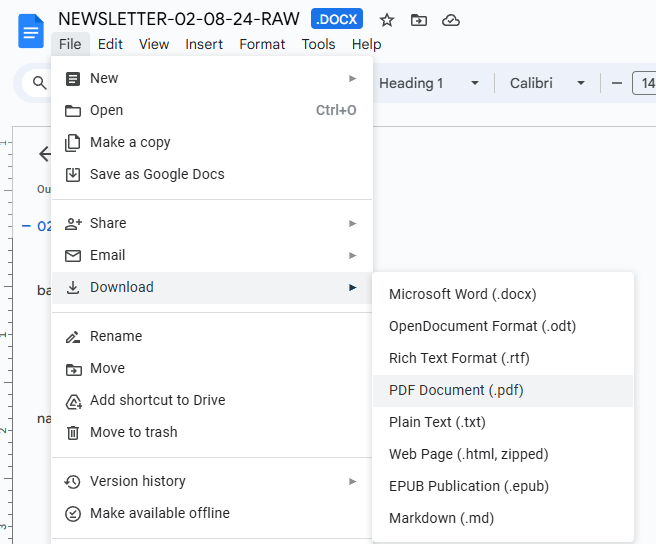Screen dimensions: 656x544
Task: Close the outline with back arrow
Action: (x=45, y=154)
